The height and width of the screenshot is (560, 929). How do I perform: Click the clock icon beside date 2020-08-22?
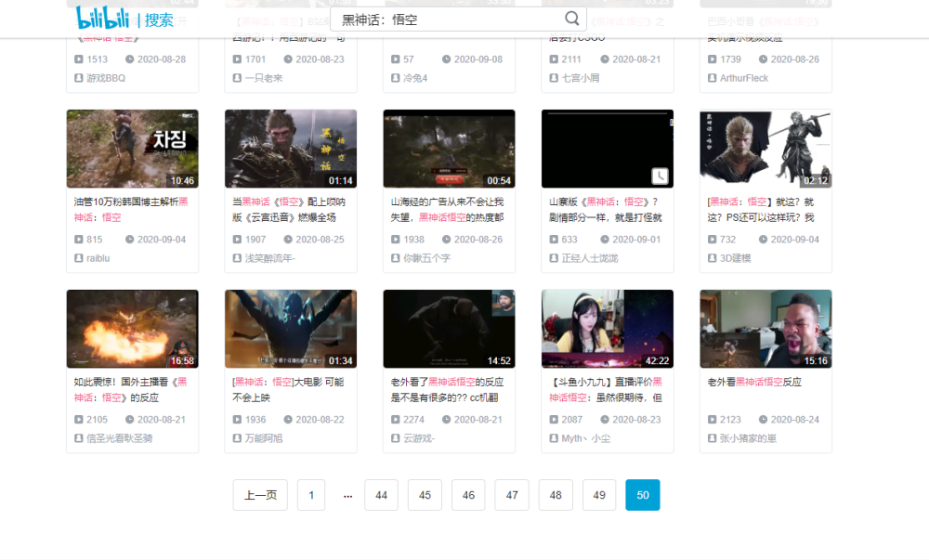pos(288,419)
